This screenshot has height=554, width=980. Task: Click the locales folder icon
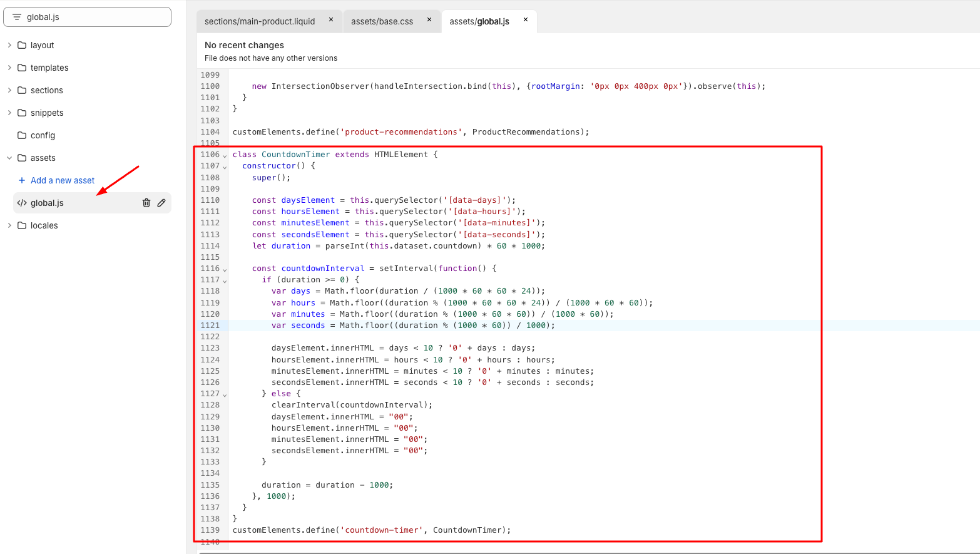[22, 225]
